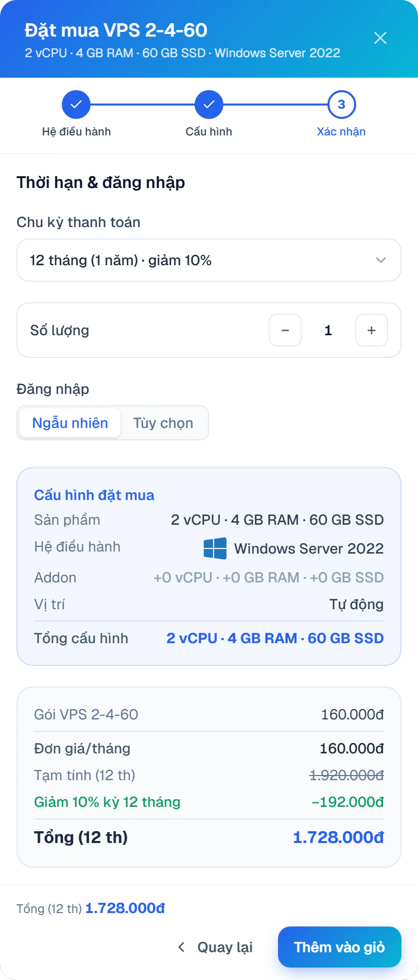Click the footer total 1.728.000đ
The width and height of the screenshot is (418, 980).
(125, 908)
